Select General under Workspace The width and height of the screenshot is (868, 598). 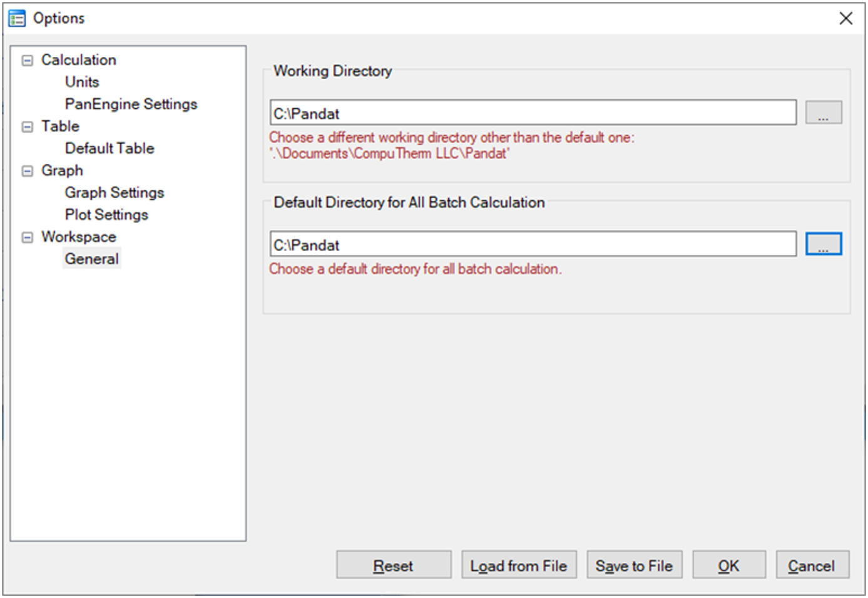(91, 259)
